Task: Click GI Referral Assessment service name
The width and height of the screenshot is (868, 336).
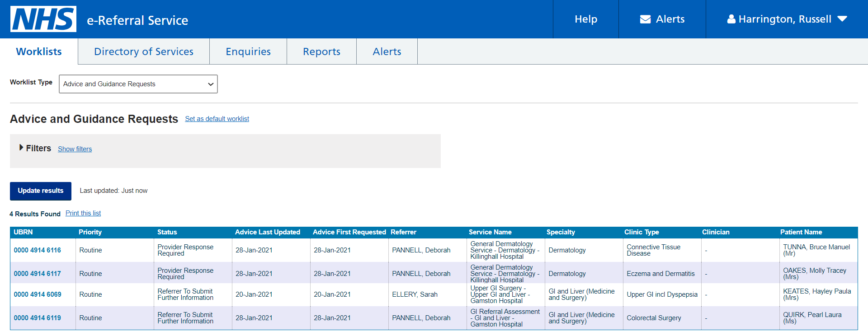Action: tap(505, 318)
